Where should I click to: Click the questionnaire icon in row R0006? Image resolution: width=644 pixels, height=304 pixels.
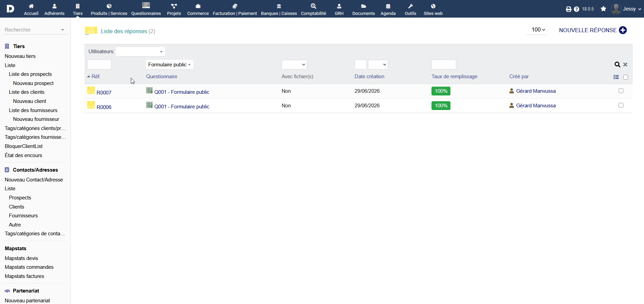click(x=149, y=105)
